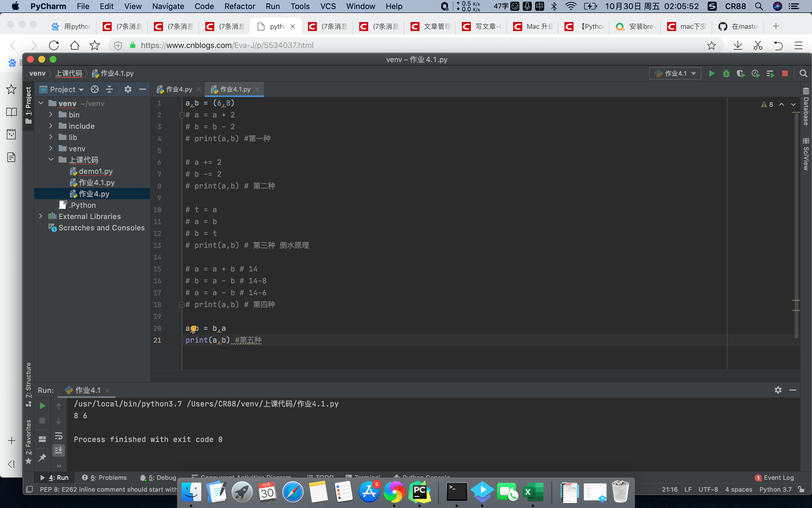Change Python 3.7 interpreter in status bar
The width and height of the screenshot is (812, 508).
(x=775, y=490)
